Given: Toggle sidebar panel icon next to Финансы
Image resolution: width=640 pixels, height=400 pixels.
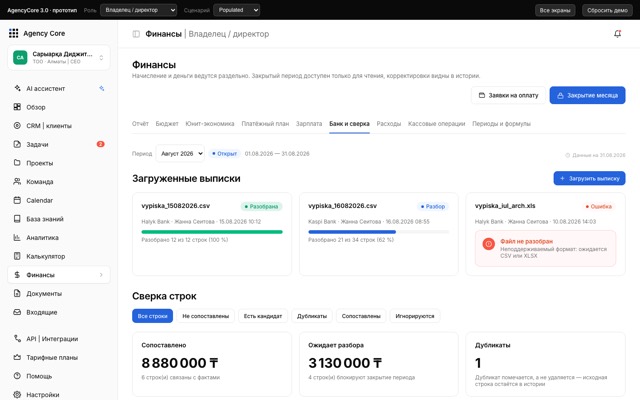Looking at the screenshot, I should pos(136,34).
